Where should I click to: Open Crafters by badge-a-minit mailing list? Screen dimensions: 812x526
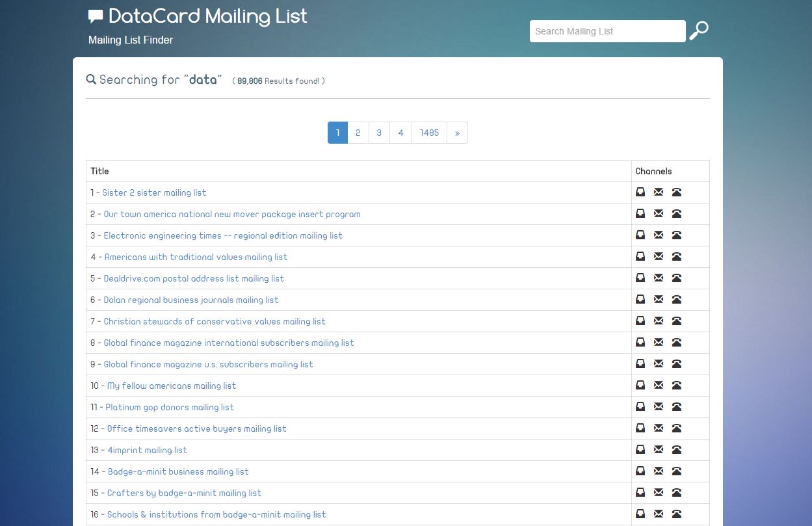pos(184,493)
